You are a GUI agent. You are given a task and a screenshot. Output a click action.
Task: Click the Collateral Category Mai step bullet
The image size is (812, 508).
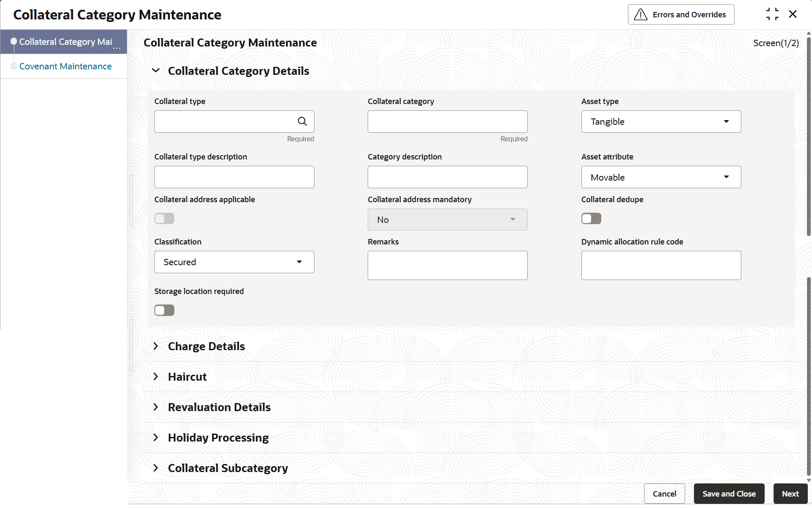pyautogui.click(x=14, y=41)
